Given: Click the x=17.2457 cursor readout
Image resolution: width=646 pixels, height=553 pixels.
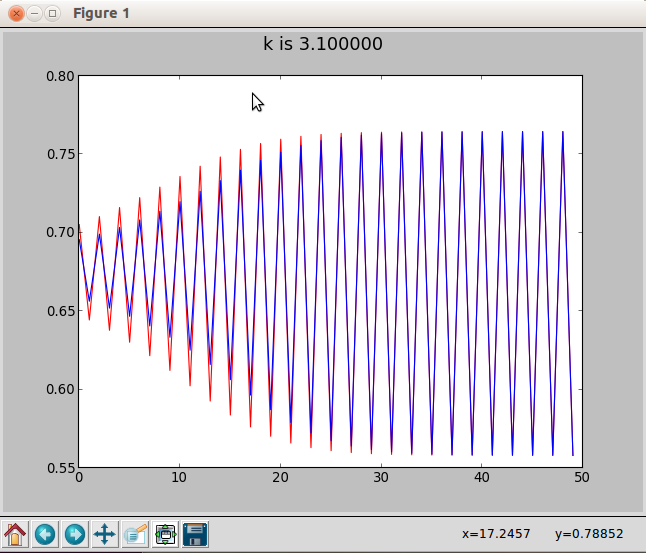Looking at the screenshot, I should click(496, 534).
